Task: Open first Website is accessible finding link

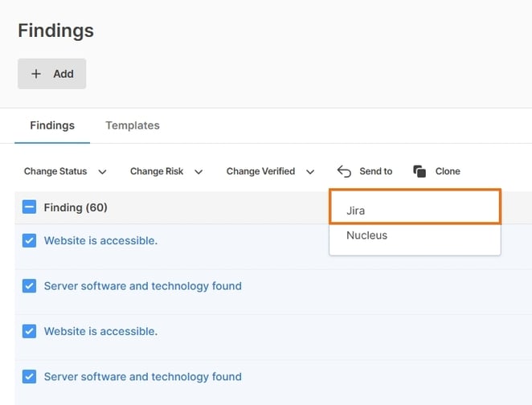Action: pyautogui.click(x=100, y=240)
